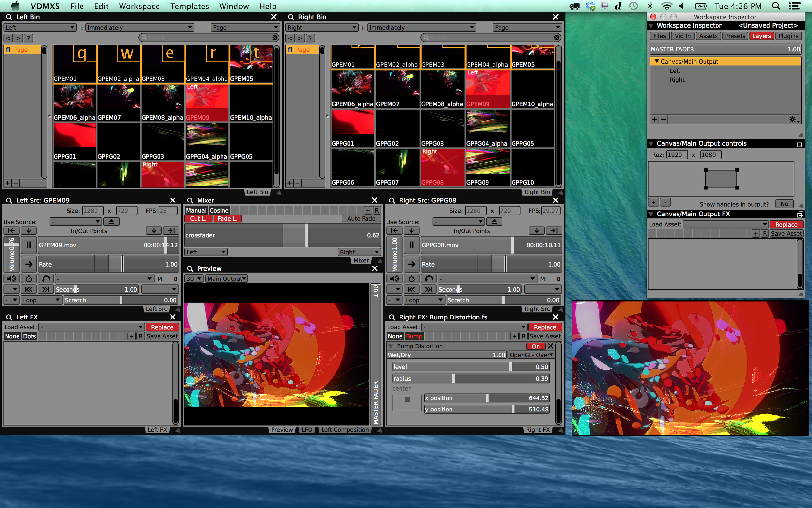This screenshot has width=812, height=508.
Task: Click Replace in Left FX
Action: coord(162,327)
